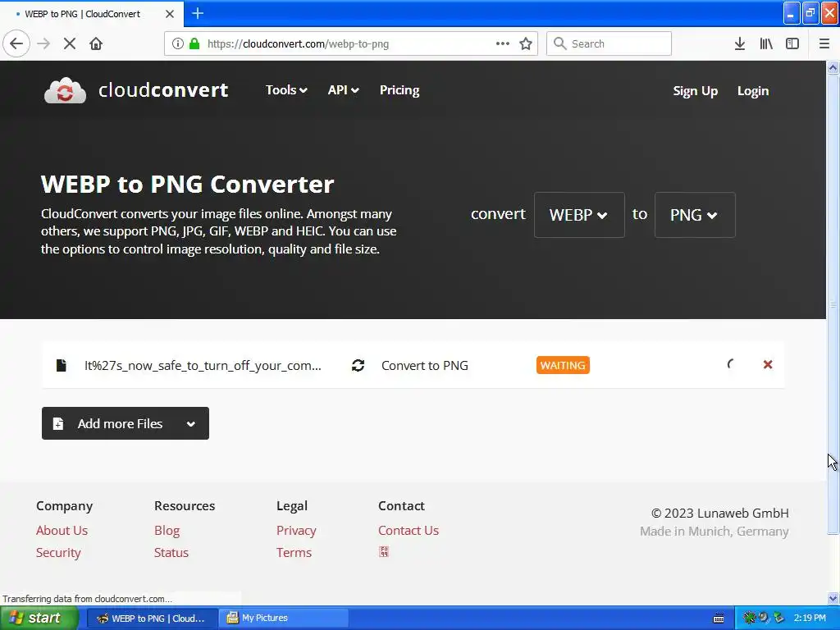
Task: Open the API dropdown menu
Action: [x=343, y=90]
